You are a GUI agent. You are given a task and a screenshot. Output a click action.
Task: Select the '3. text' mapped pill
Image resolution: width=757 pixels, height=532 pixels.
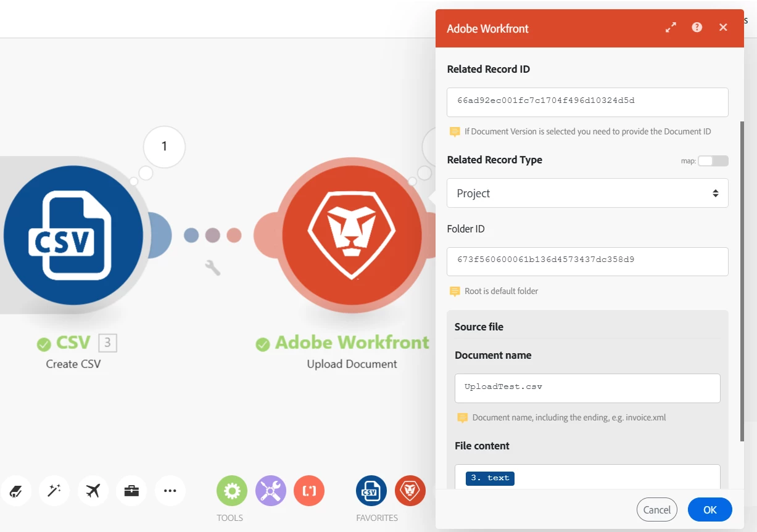[x=490, y=478]
